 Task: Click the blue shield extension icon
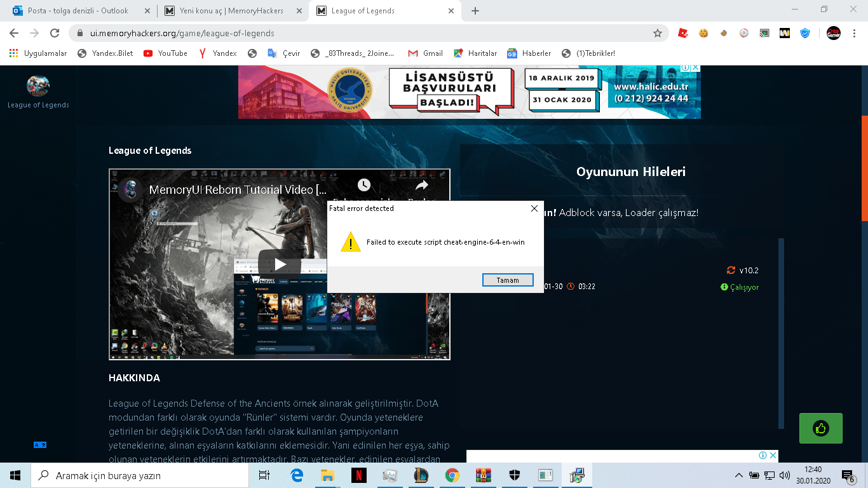[x=805, y=33]
